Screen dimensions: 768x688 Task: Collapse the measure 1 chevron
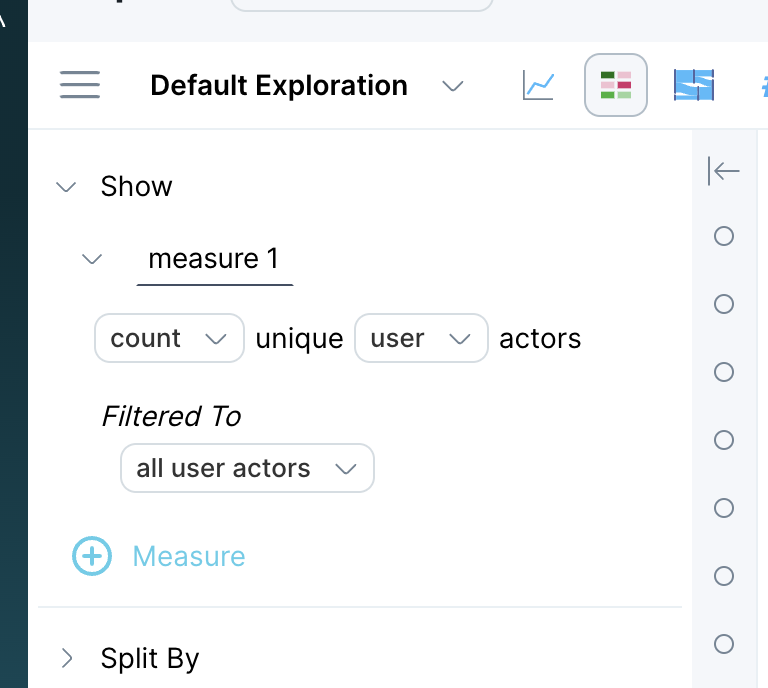pyautogui.click(x=92, y=259)
